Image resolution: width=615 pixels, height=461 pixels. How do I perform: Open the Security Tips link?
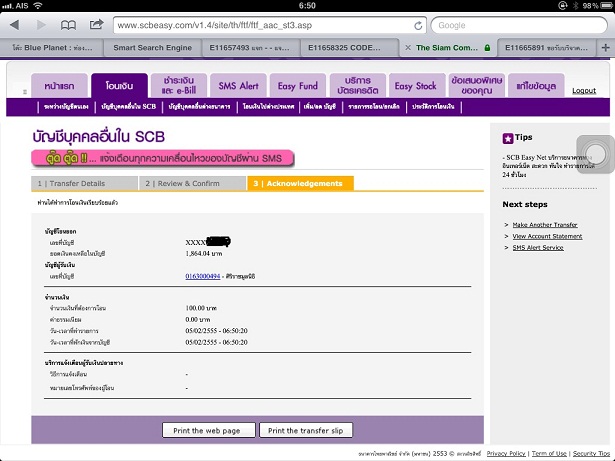[x=591, y=453]
